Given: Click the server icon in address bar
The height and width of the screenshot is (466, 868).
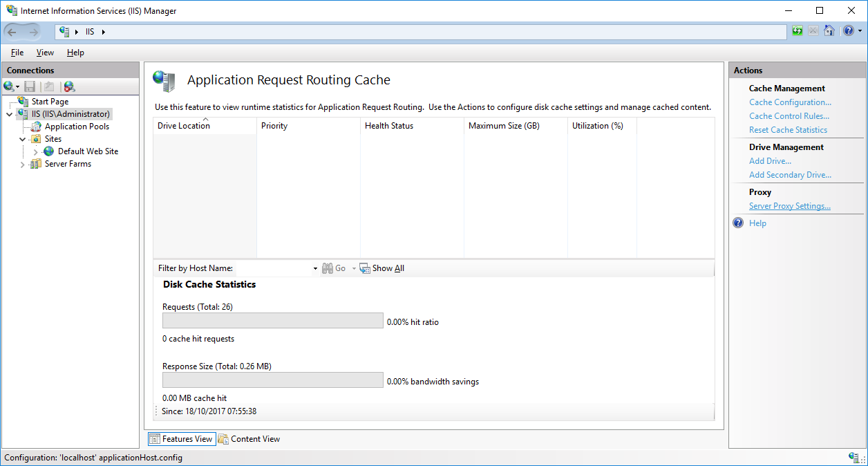Looking at the screenshot, I should (x=64, y=32).
